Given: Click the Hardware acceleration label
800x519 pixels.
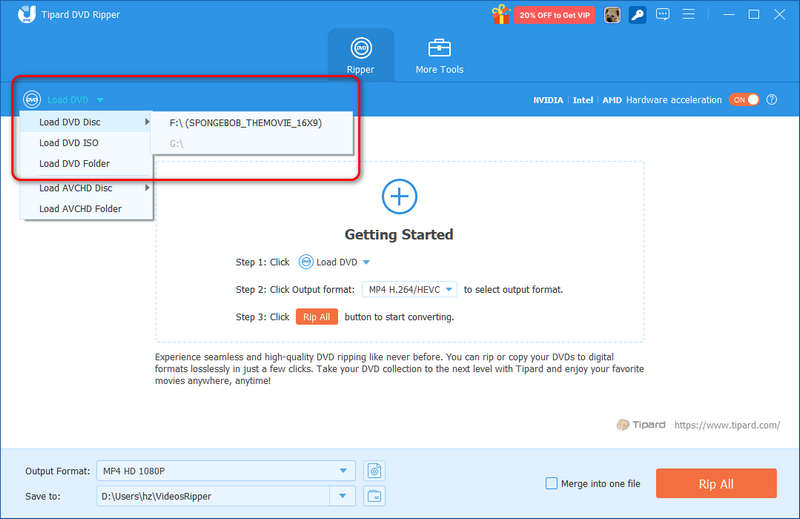Looking at the screenshot, I should click(674, 100).
